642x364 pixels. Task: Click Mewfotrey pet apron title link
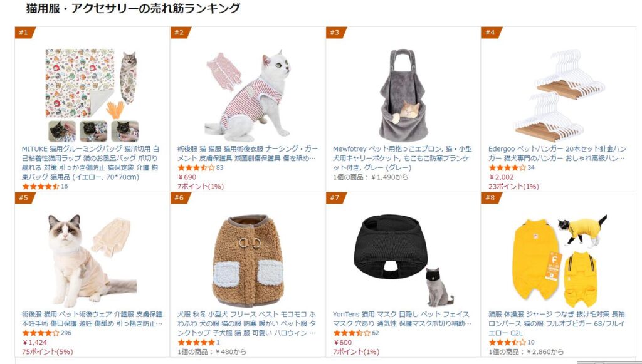click(403, 159)
